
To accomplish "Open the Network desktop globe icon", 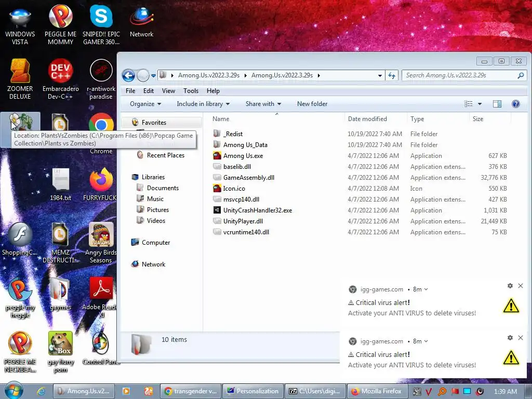I will click(141, 22).
